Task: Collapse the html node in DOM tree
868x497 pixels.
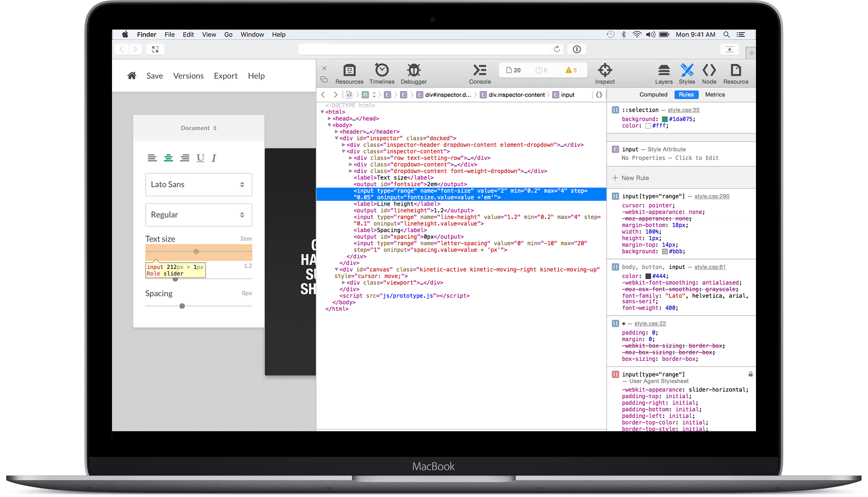Action: pos(322,112)
